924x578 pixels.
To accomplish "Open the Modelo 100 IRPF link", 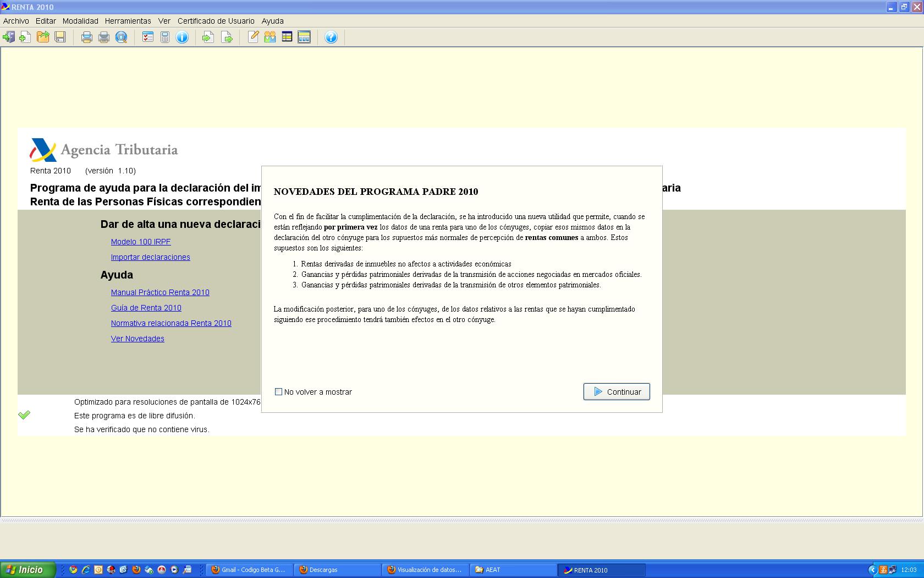I will click(x=141, y=242).
